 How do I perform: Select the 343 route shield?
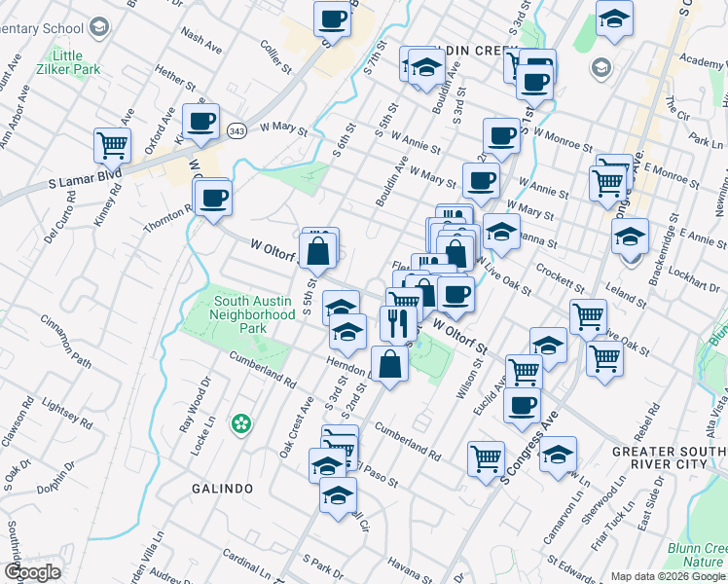[237, 130]
